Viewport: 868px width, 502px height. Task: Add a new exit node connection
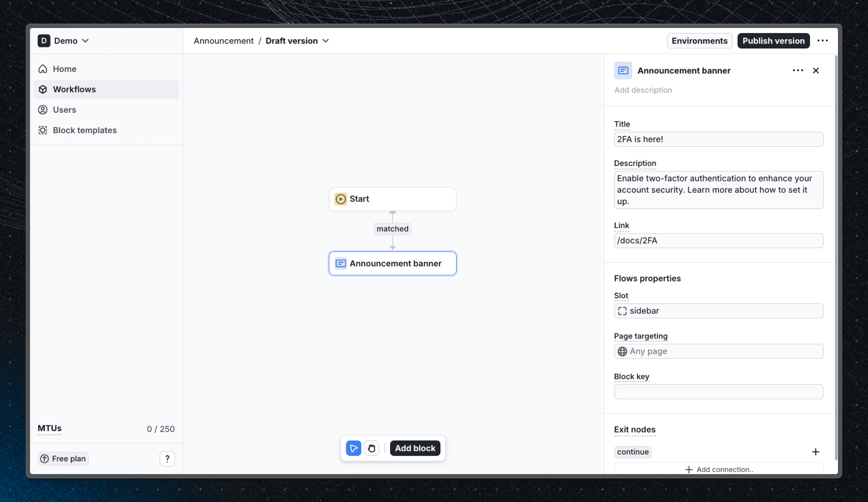pyautogui.click(x=719, y=469)
